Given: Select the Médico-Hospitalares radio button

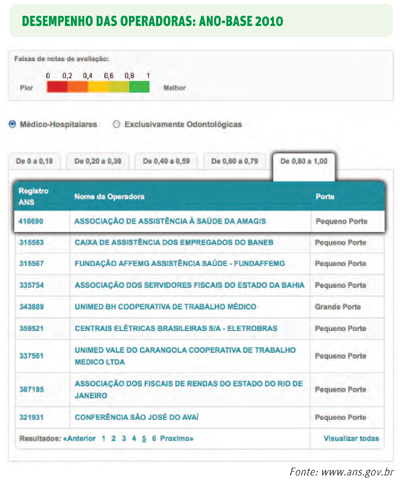Looking at the screenshot, I should (12, 124).
